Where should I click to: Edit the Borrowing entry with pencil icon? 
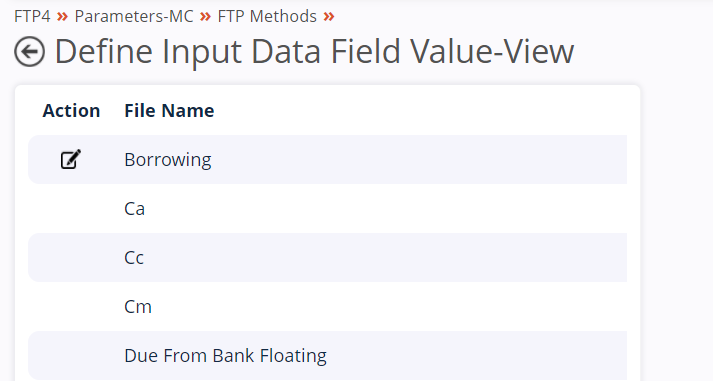71,160
